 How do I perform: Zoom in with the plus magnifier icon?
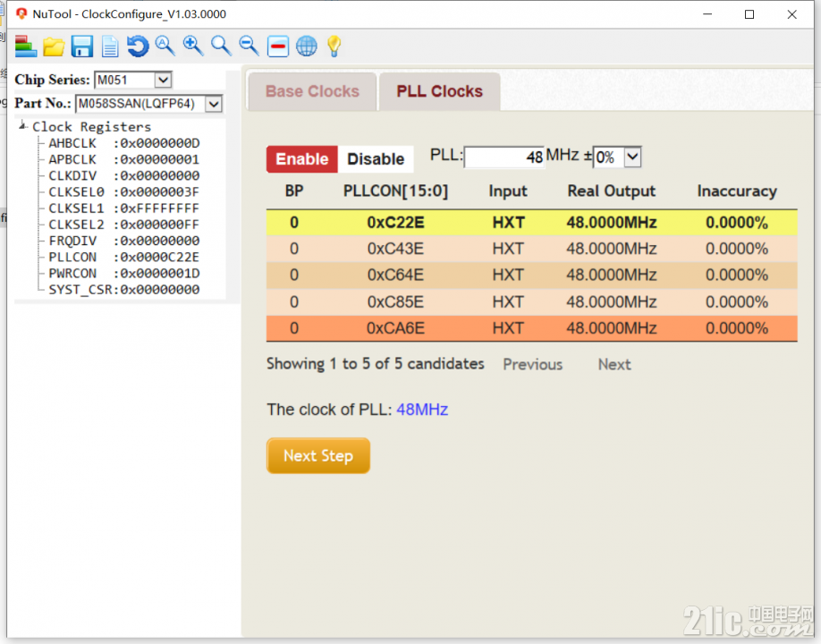(x=192, y=46)
